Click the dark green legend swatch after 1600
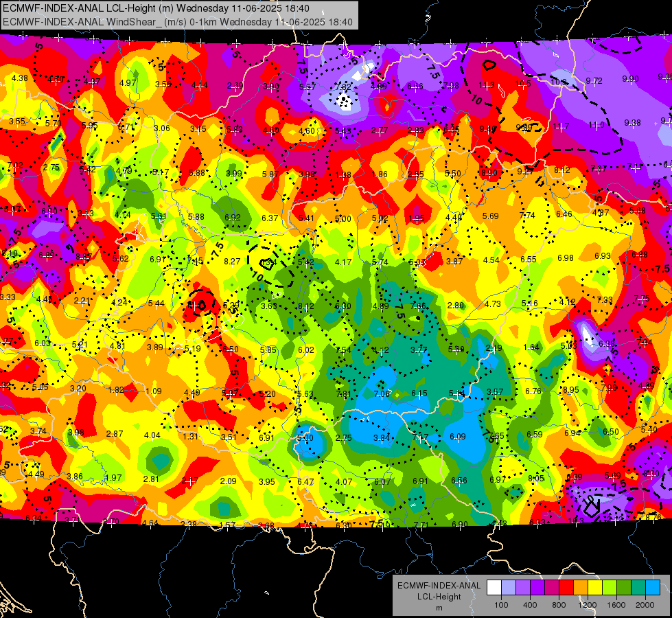 click(x=624, y=588)
